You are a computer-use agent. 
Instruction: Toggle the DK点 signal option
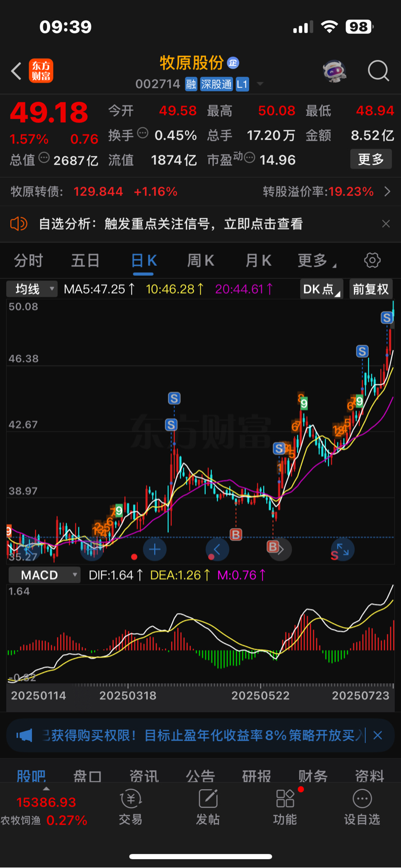(x=321, y=289)
